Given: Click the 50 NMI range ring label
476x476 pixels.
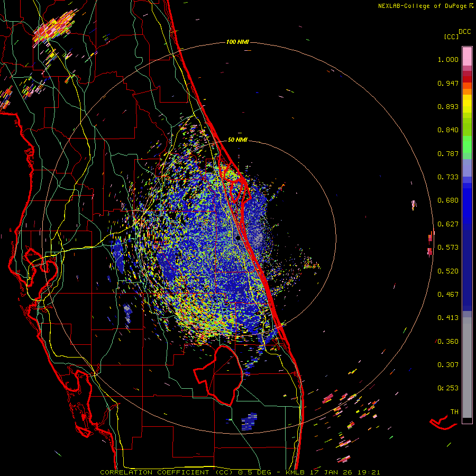Looking at the screenshot, I should (x=237, y=140).
